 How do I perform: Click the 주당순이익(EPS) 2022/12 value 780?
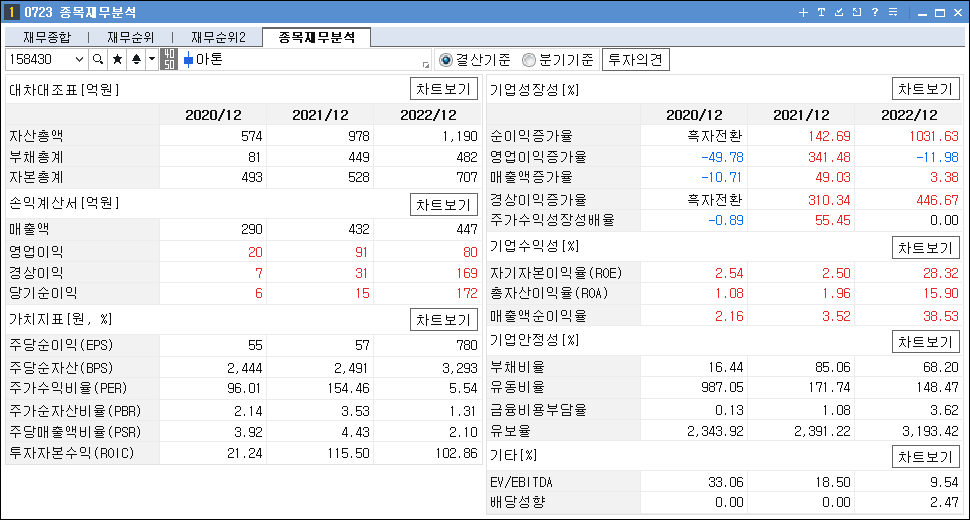467,345
